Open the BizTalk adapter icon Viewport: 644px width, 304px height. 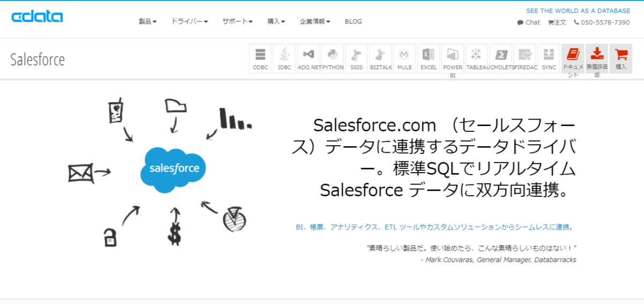pyautogui.click(x=380, y=58)
